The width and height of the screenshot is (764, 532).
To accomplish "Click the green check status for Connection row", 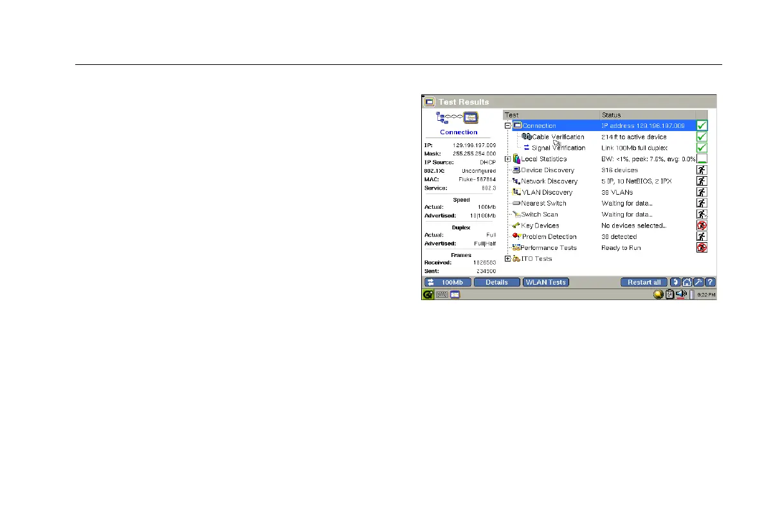I will pyautogui.click(x=702, y=125).
